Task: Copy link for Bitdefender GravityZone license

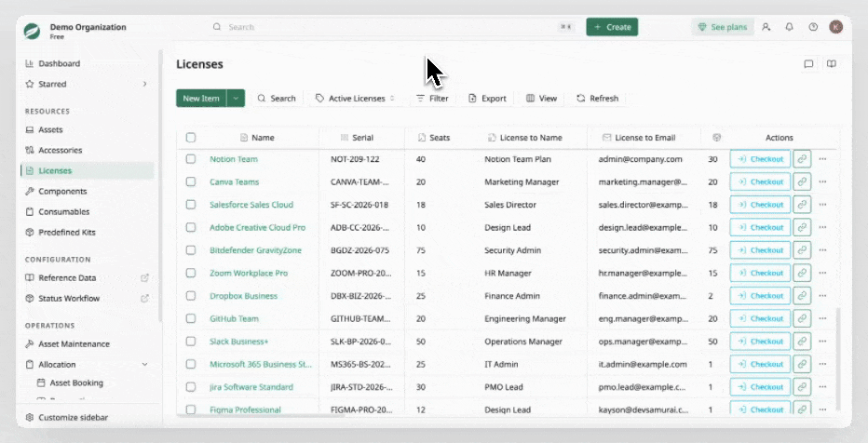Action: tap(802, 250)
